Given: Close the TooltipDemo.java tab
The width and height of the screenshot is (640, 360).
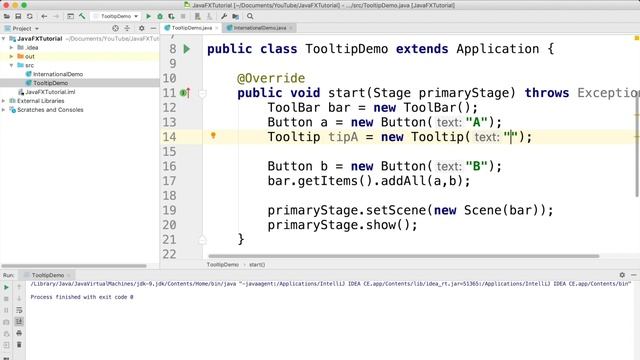Looking at the screenshot, I should coord(216,28).
